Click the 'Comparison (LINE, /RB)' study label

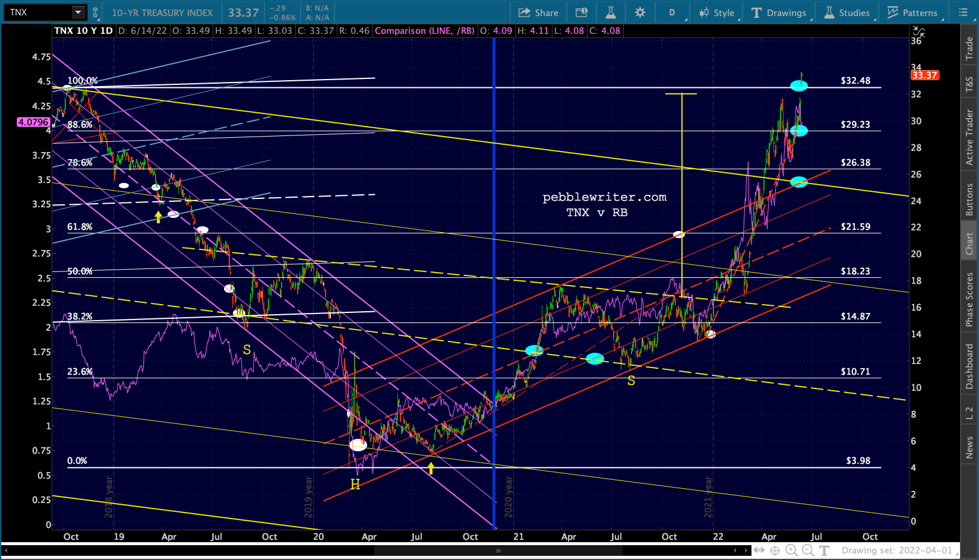(x=425, y=31)
